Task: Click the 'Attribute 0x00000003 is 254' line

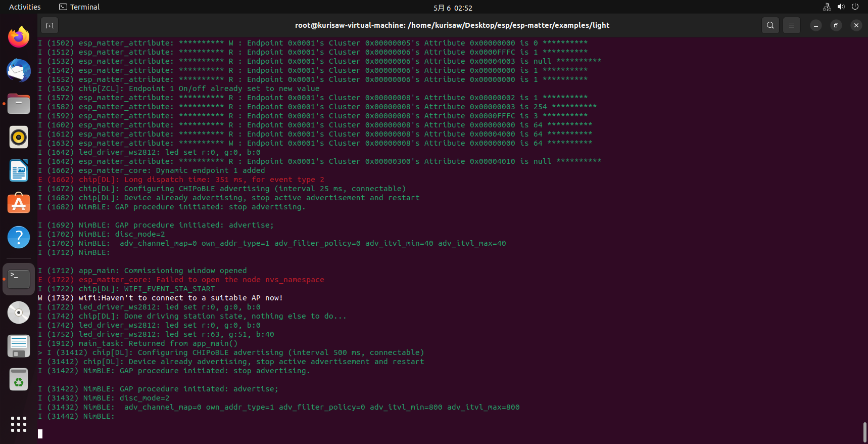Action: (317, 107)
